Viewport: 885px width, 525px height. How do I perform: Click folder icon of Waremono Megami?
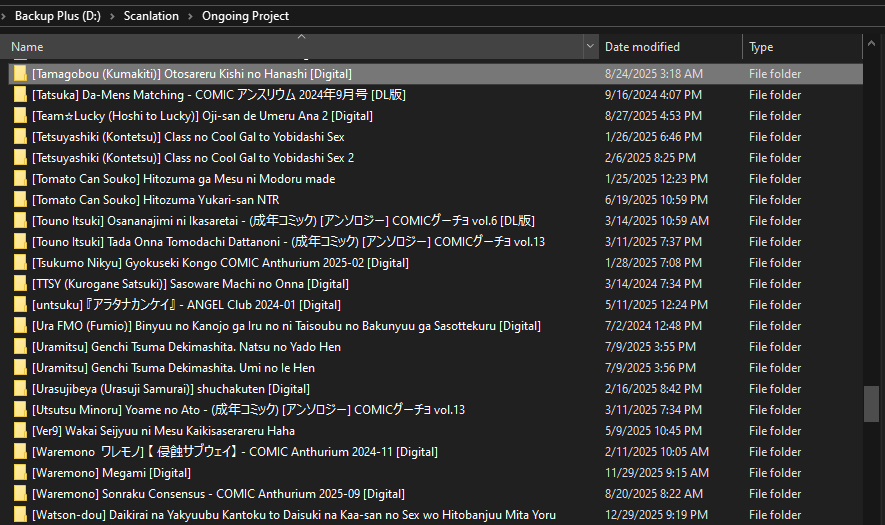[x=20, y=472]
